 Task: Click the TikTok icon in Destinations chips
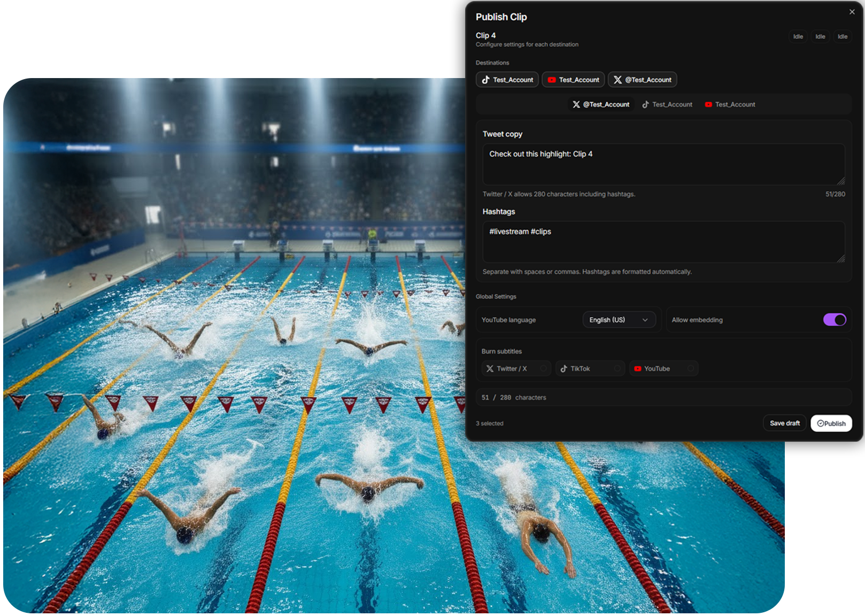point(485,80)
